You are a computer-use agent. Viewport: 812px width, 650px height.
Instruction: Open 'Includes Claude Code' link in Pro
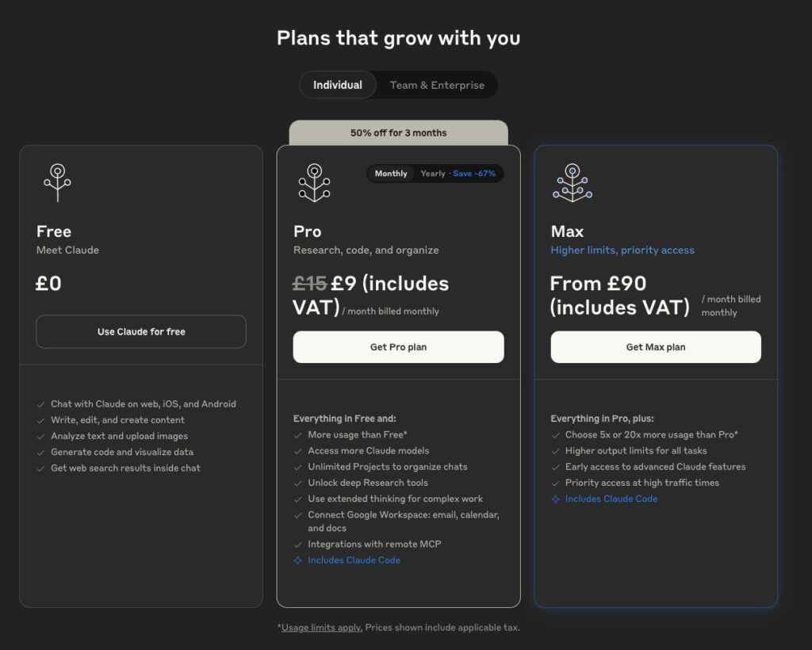(x=354, y=560)
